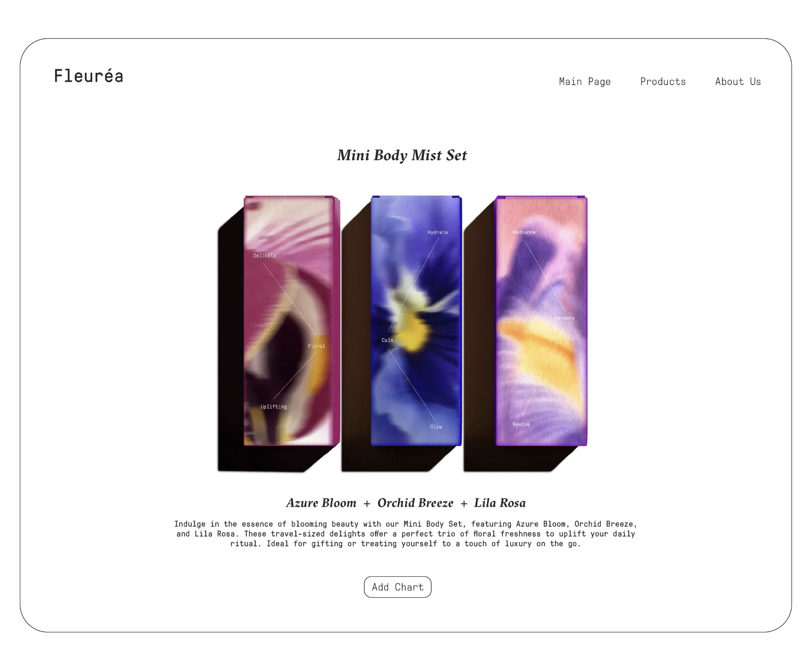Click the Radiance label on purple box
The width and height of the screenshot is (812, 669).
[524, 232]
